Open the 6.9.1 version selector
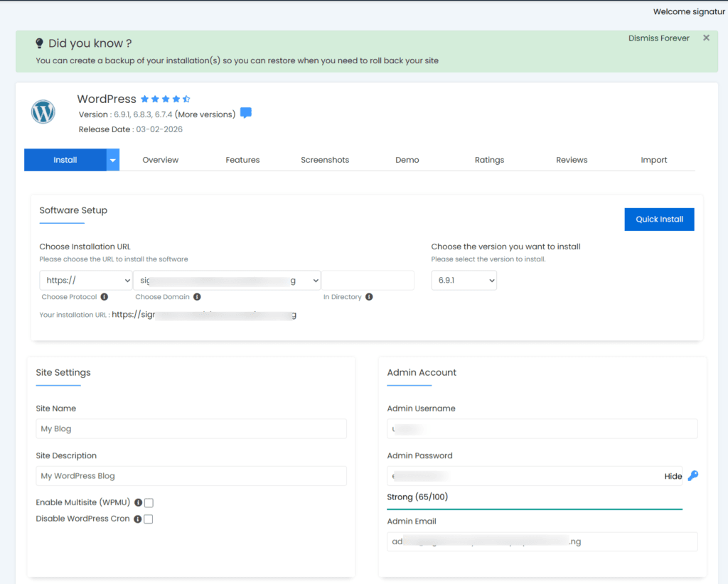The width and height of the screenshot is (728, 584). pyautogui.click(x=464, y=281)
